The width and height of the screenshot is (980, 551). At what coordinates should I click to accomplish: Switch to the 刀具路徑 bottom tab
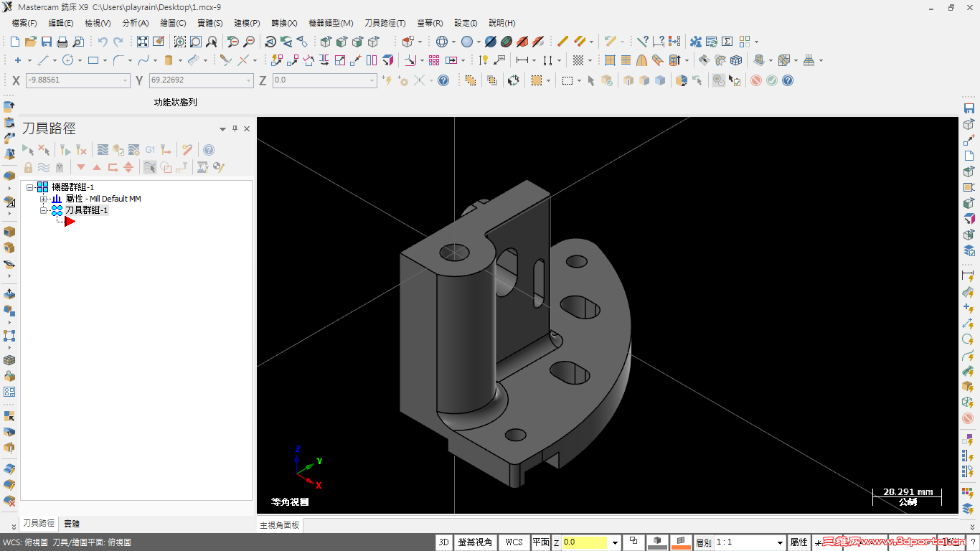[x=38, y=524]
